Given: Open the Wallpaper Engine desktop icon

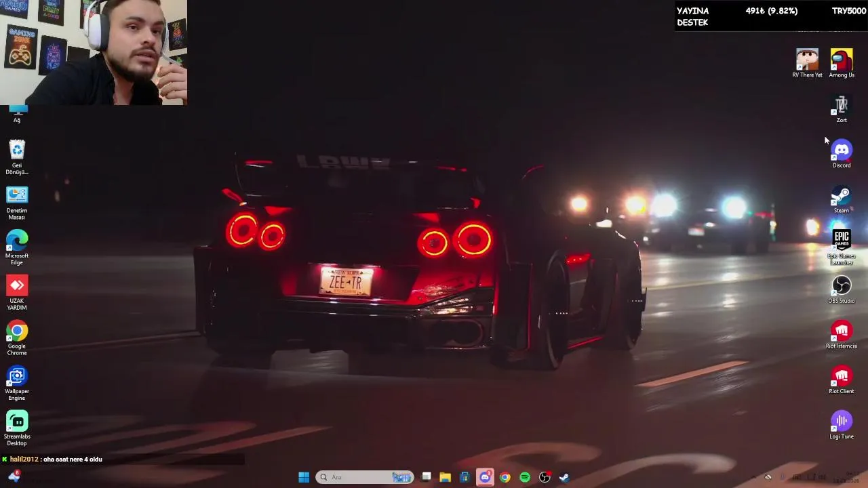Looking at the screenshot, I should coord(17,383).
